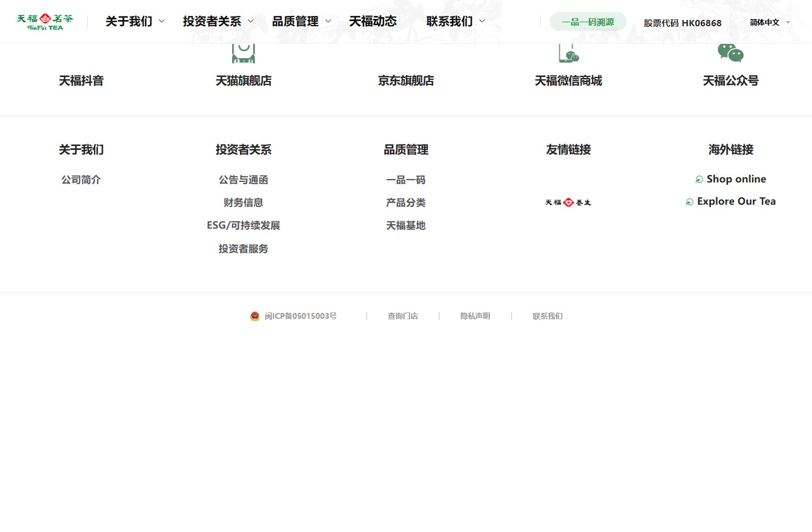This screenshot has width=812, height=532.
Task: Open ESG/可持续发展 footer link
Action: [243, 225]
